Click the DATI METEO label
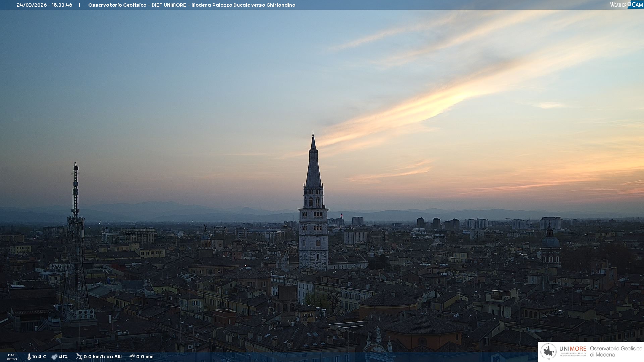Image resolution: width=644 pixels, height=362 pixels. coord(12,357)
